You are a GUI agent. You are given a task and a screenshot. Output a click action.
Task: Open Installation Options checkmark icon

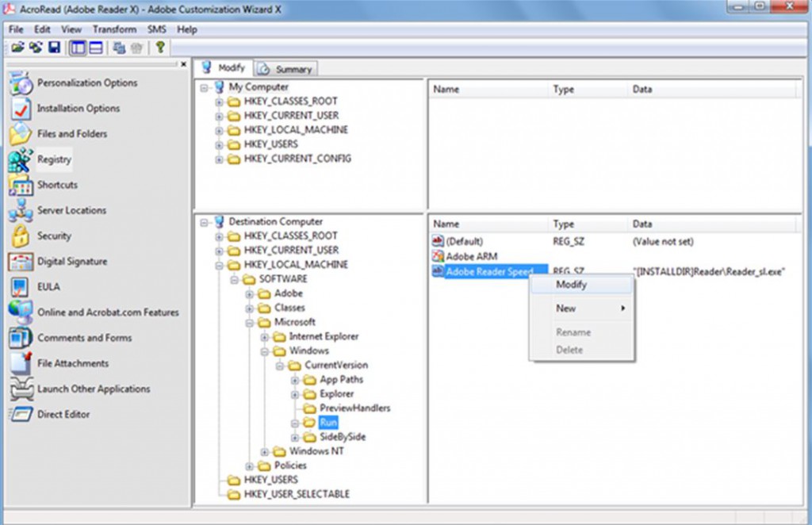pyautogui.click(x=21, y=108)
